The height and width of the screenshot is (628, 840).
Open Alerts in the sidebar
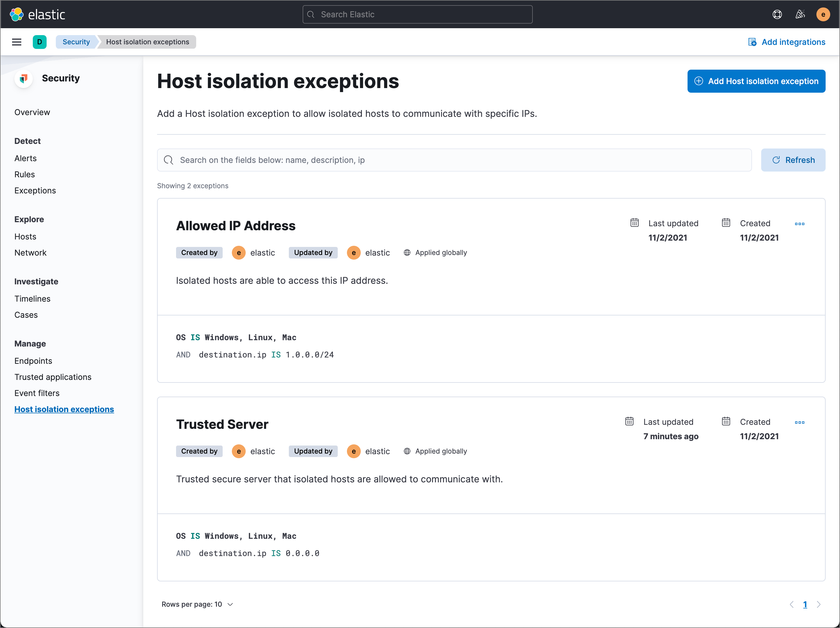pyautogui.click(x=25, y=158)
